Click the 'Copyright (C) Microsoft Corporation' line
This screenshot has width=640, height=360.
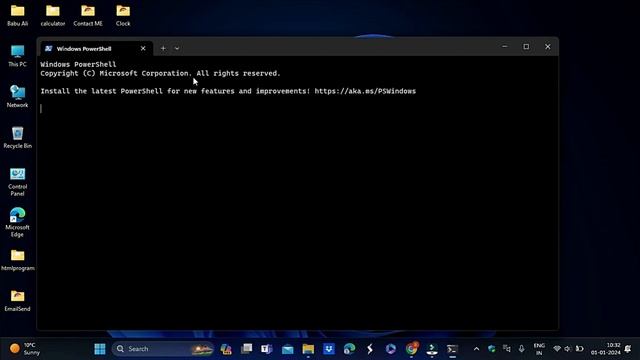click(160, 73)
